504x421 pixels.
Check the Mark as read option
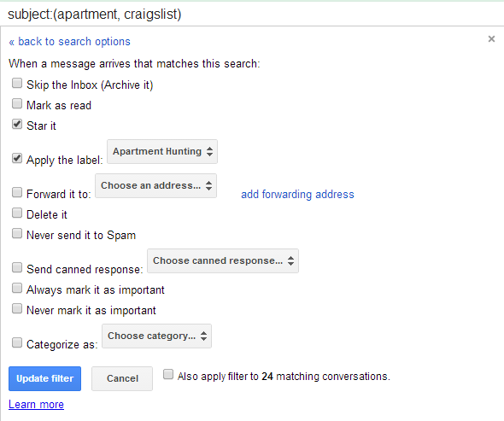click(17, 103)
